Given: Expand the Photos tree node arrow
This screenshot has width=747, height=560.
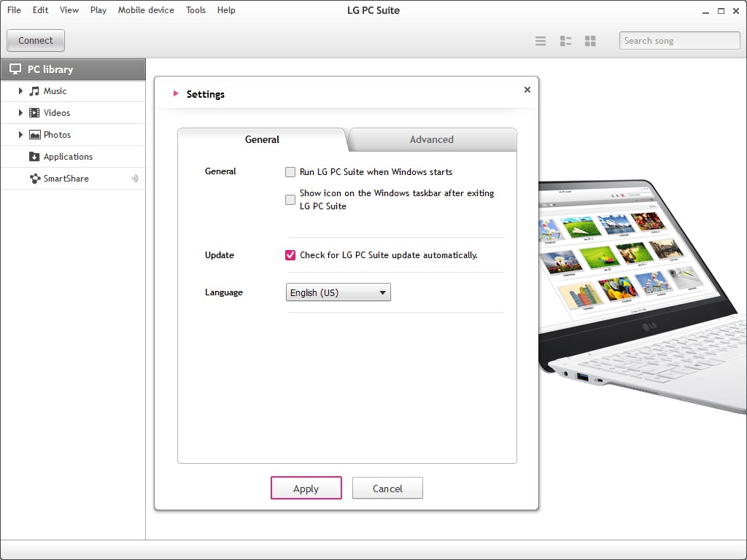Looking at the screenshot, I should pyautogui.click(x=21, y=135).
